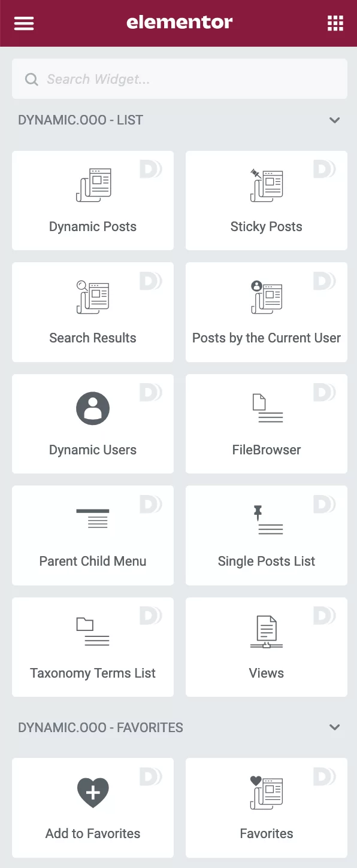Screen dimensions: 357x868
Task: Click the Dynamic Users person icon
Action: [x=92, y=407]
